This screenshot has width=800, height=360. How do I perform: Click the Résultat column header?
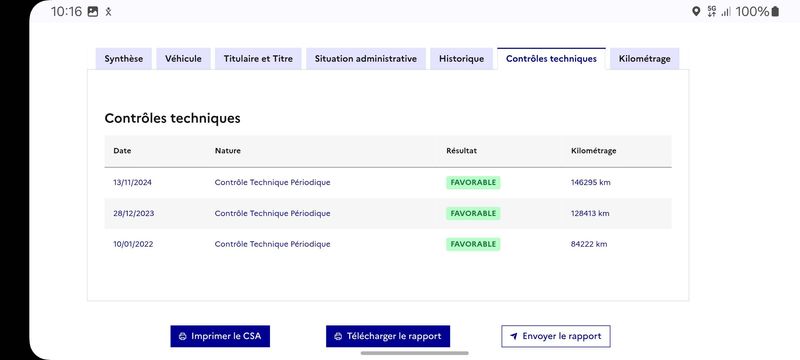[462, 151]
